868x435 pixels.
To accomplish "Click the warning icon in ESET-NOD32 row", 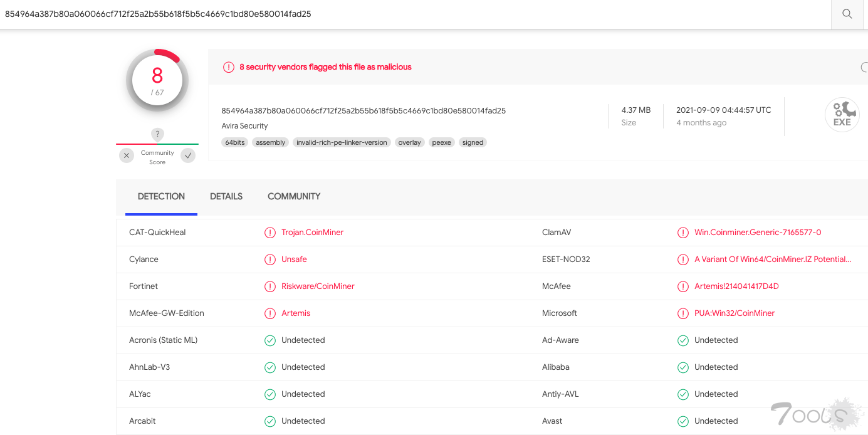I will (x=683, y=259).
